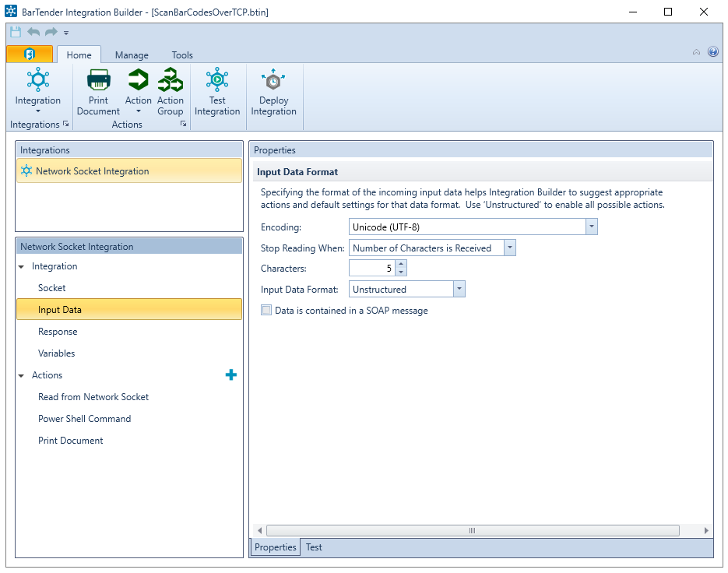Add a new action with plus icon
728x573 pixels.
(231, 374)
